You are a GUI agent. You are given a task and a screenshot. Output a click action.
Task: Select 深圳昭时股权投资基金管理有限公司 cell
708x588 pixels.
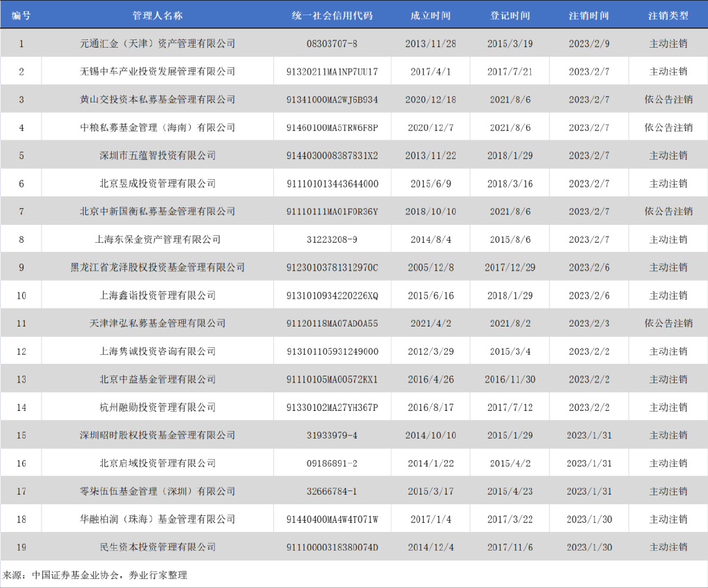point(157,435)
